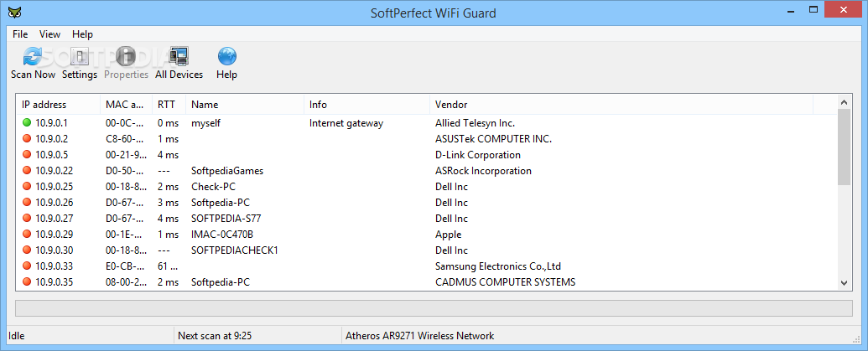The height and width of the screenshot is (351, 868).
Task: Click red status dot for 10.9.0.33
Action: coord(26,266)
